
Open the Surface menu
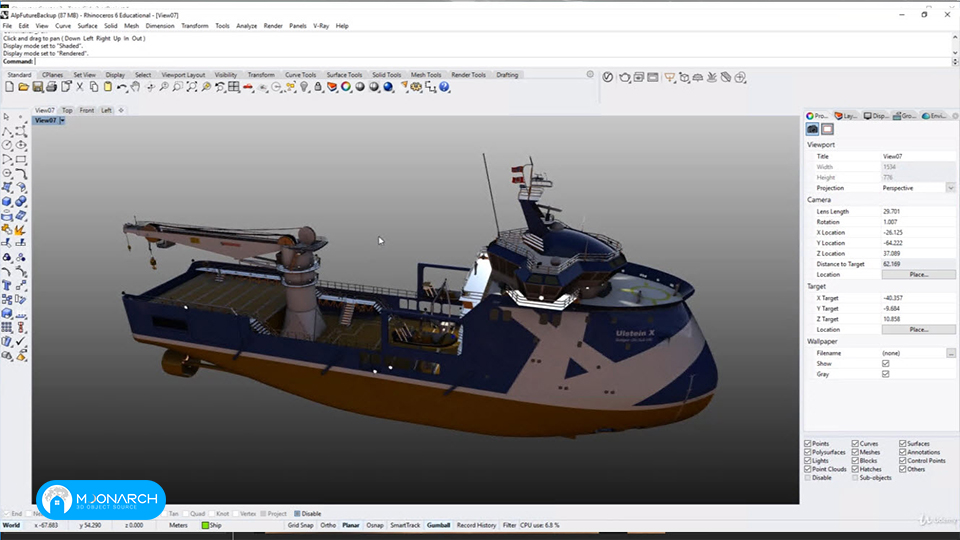pos(87,26)
